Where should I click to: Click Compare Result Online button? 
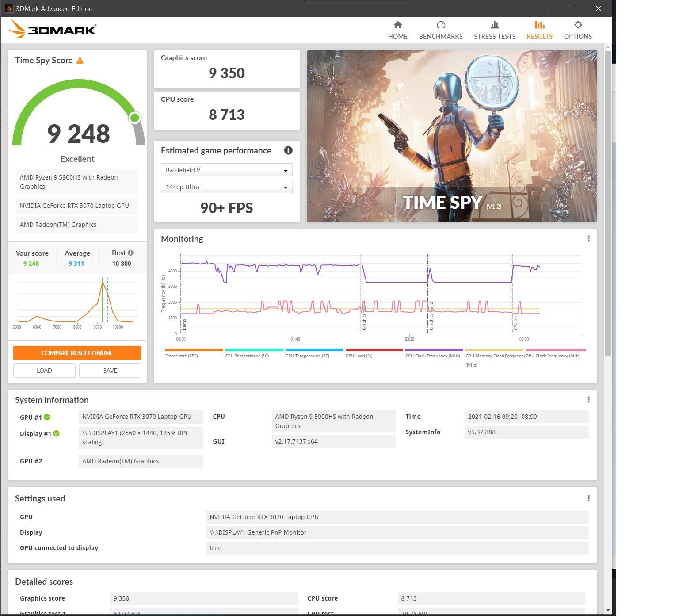click(77, 353)
